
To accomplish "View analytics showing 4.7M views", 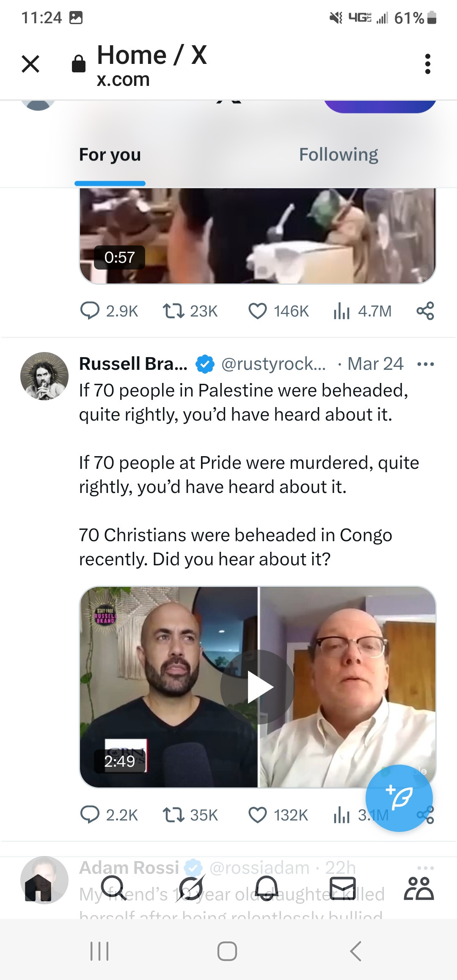I will (x=342, y=311).
